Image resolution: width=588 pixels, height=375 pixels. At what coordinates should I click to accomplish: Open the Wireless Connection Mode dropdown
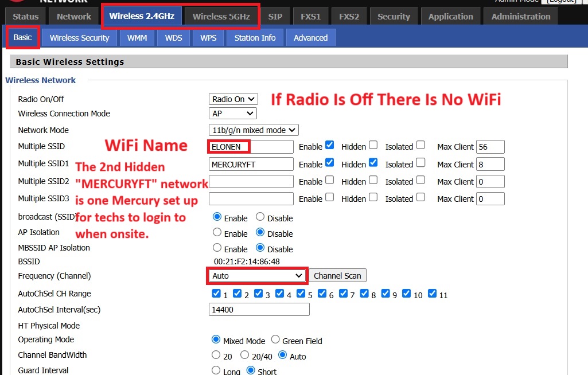coord(232,114)
